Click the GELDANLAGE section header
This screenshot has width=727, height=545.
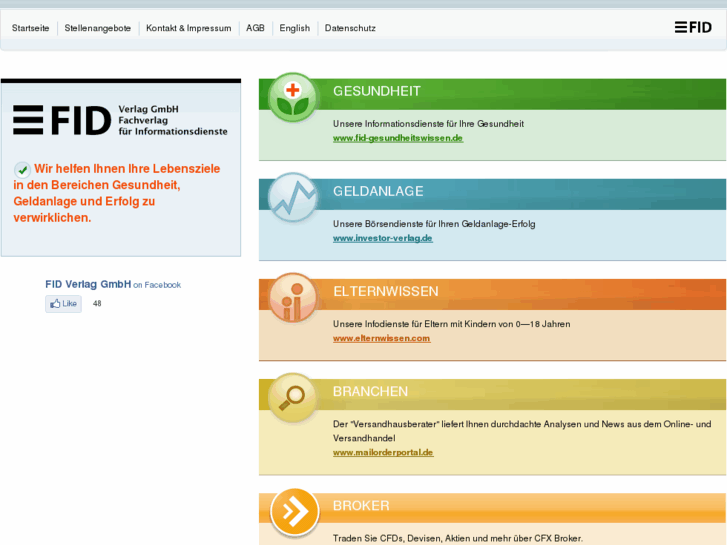[x=492, y=194]
